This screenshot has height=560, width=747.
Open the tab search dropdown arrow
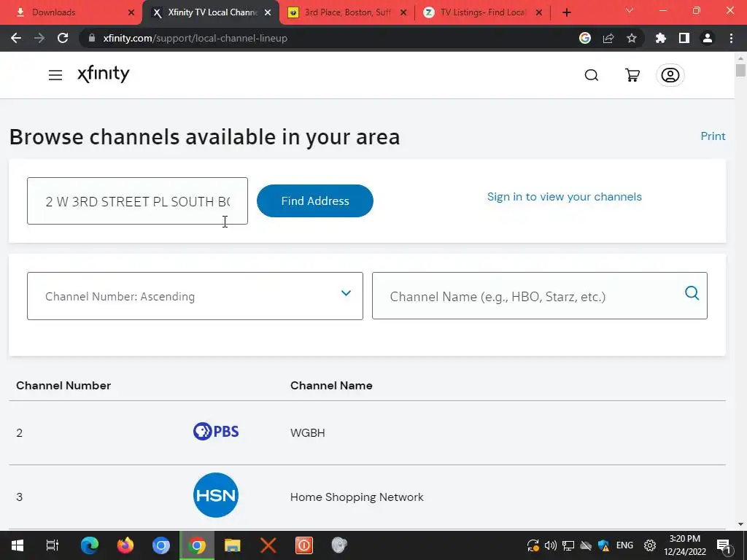(x=630, y=10)
